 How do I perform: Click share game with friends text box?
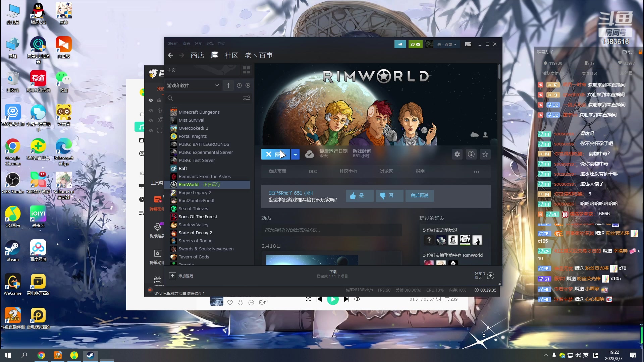point(331,230)
